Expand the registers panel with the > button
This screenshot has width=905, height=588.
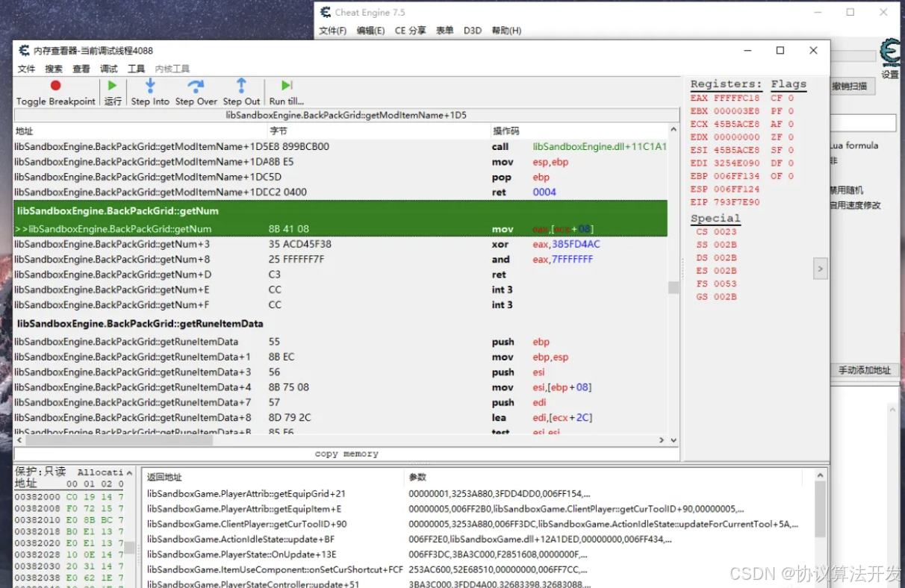(x=821, y=268)
